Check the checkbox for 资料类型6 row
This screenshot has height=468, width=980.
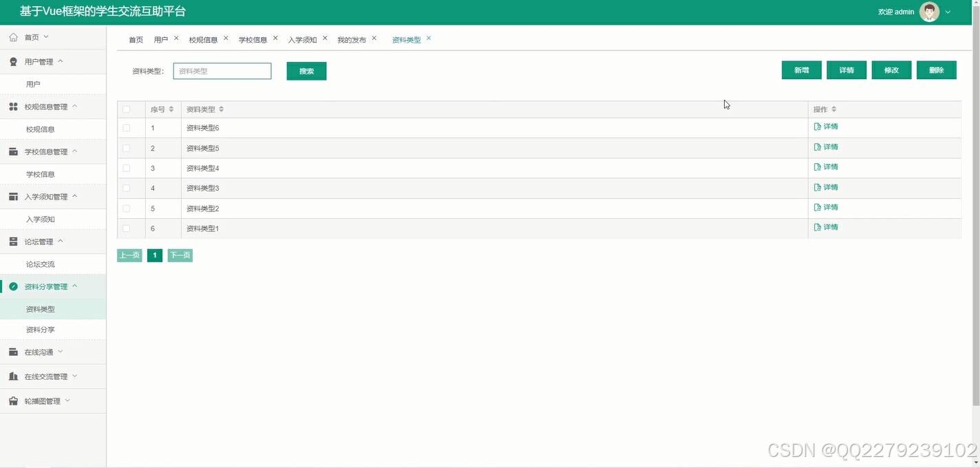(127, 127)
